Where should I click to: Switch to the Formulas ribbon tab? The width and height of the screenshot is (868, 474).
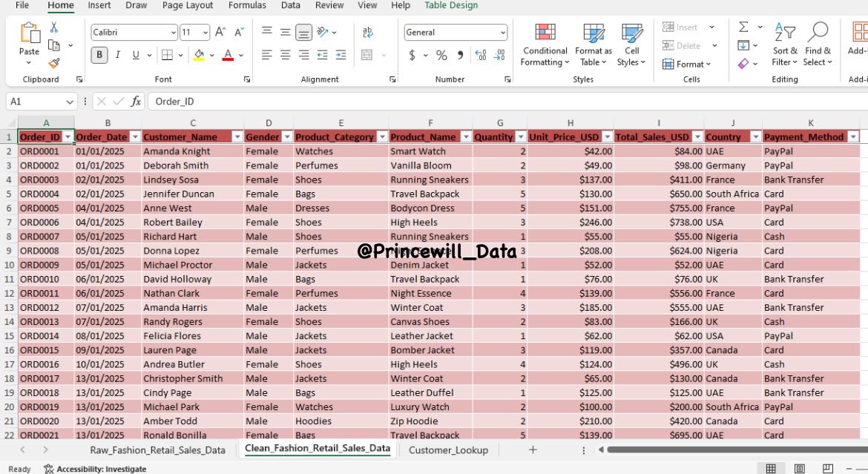[x=247, y=5]
